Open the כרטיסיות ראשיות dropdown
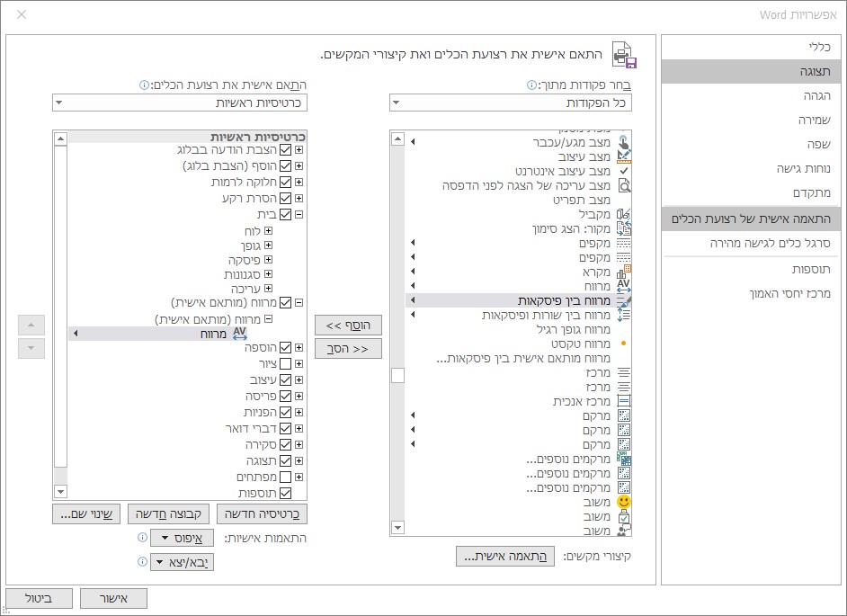 click(180, 103)
